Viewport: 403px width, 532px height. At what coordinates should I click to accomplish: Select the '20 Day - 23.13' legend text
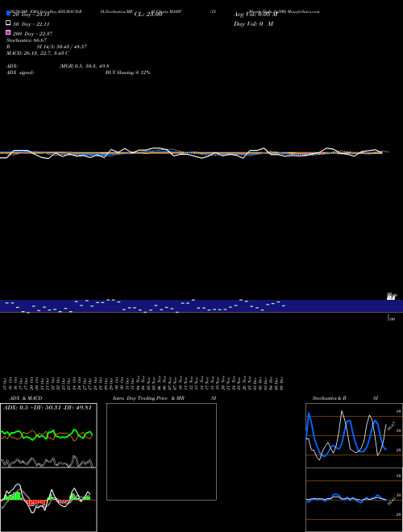point(31,15)
